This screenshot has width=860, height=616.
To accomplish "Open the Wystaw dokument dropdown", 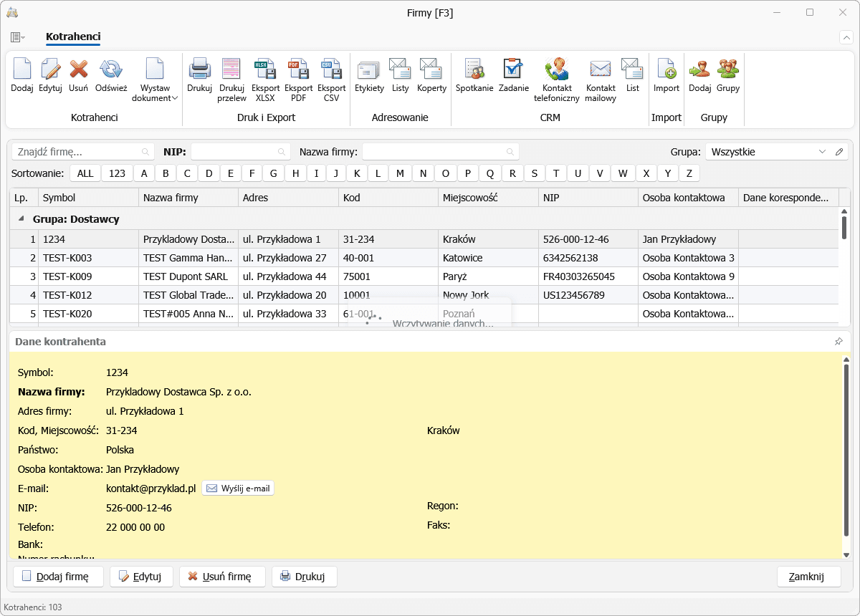I will [x=156, y=80].
